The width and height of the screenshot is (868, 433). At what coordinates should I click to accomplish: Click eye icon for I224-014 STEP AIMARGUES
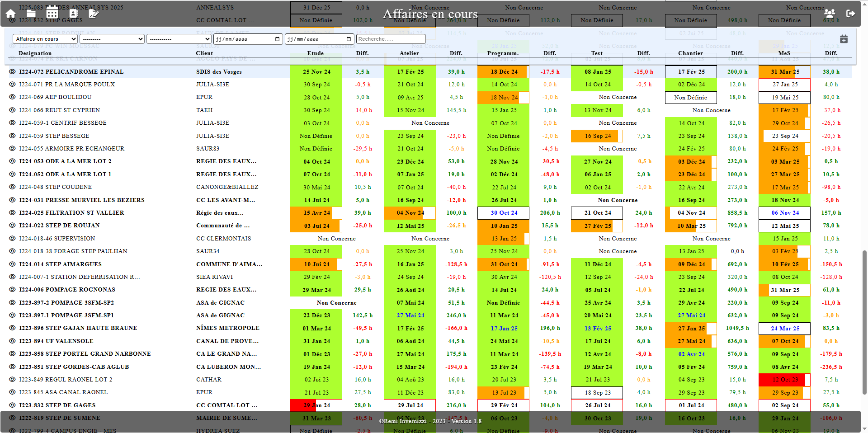[12, 264]
